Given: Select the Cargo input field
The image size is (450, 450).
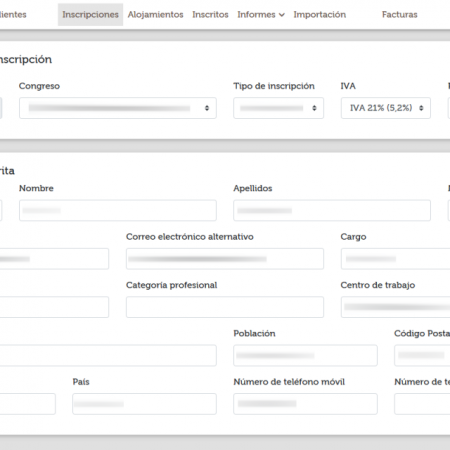Looking at the screenshot, I should [395, 259].
